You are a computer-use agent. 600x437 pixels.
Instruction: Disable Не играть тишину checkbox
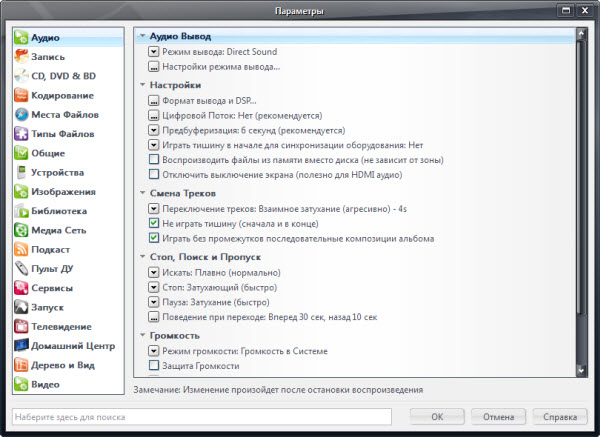[153, 224]
